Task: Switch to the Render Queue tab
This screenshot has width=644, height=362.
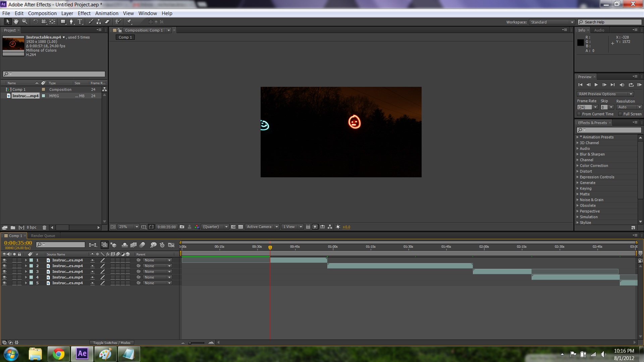Action: (43, 236)
